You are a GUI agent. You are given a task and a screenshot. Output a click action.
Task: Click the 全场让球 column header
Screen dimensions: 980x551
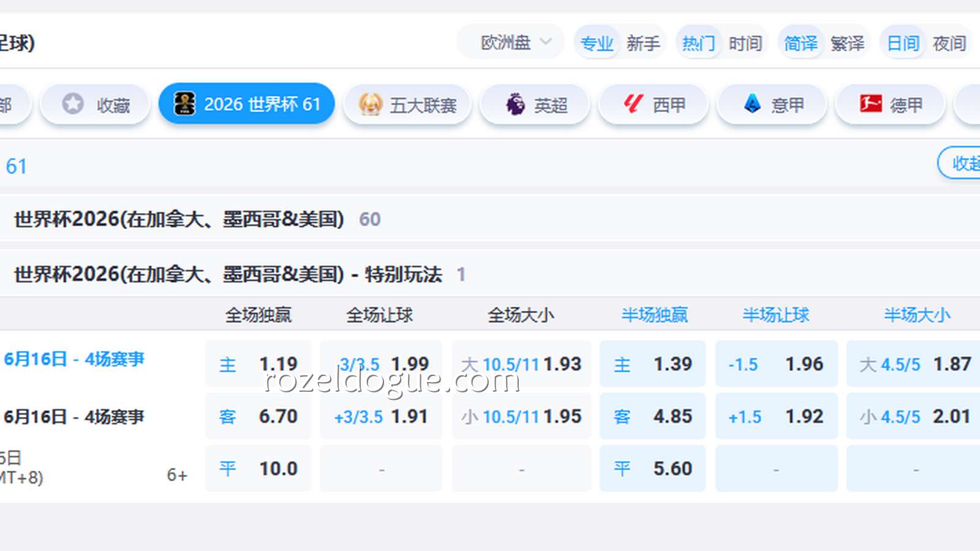380,315
